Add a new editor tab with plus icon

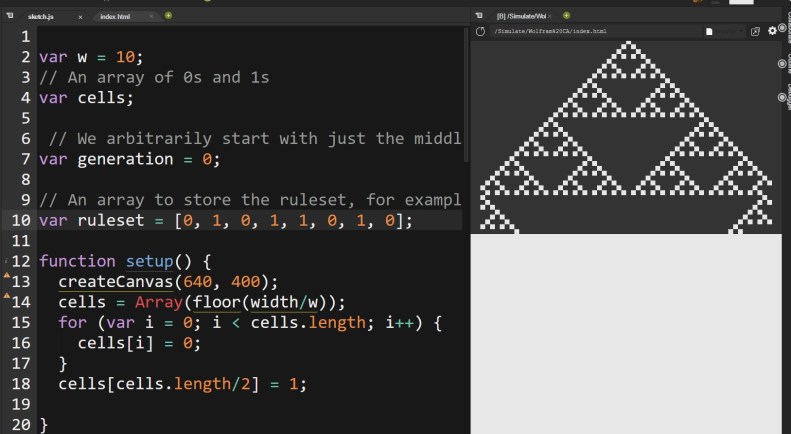click(x=168, y=16)
